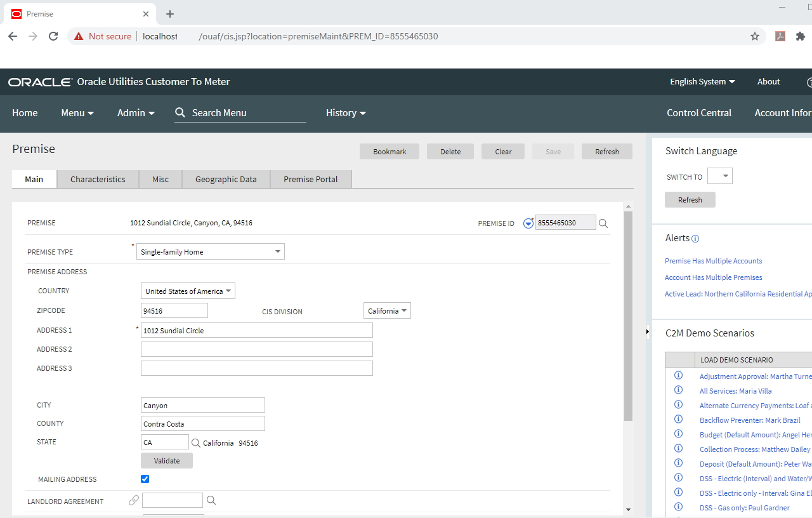
Task: Switch to the Geographic Data tab
Action: [226, 179]
